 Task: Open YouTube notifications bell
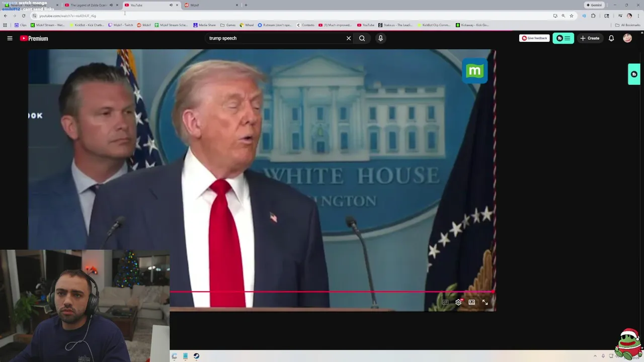(x=611, y=38)
